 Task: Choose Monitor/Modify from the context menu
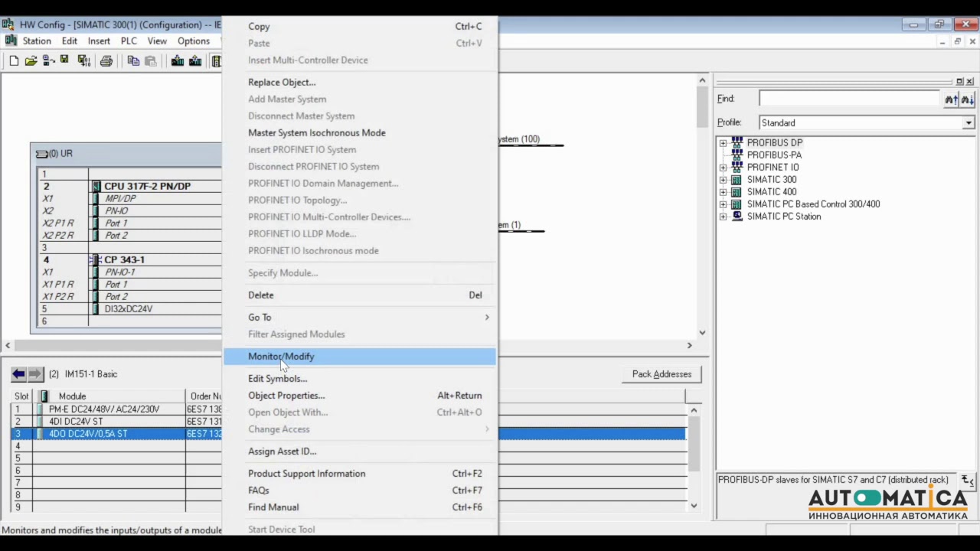click(360, 357)
